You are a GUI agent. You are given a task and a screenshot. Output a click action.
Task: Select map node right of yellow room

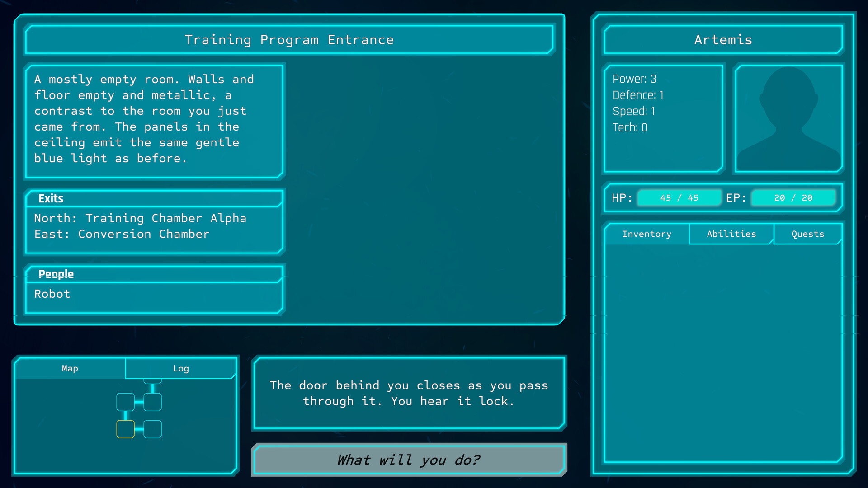tap(152, 429)
